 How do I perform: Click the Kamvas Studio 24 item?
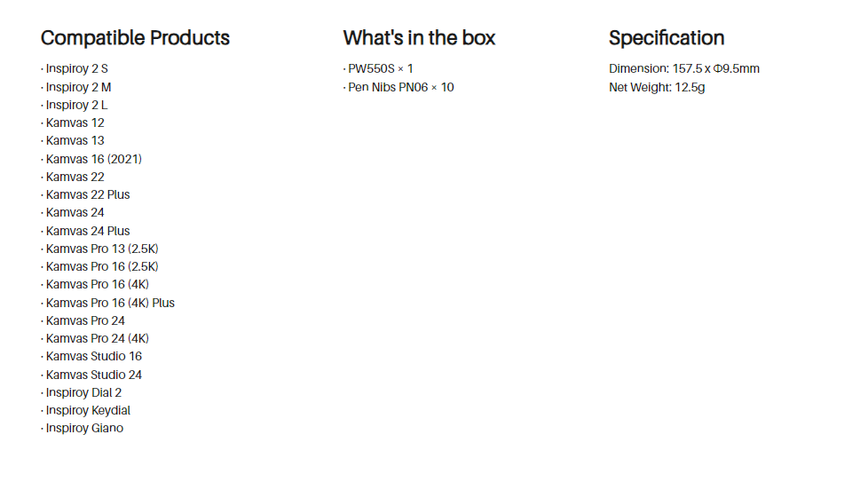coord(93,375)
